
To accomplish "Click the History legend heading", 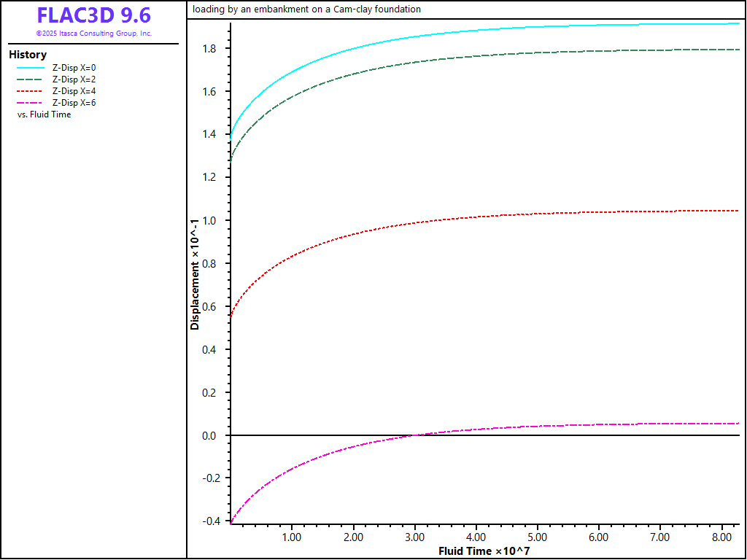I will pos(28,55).
